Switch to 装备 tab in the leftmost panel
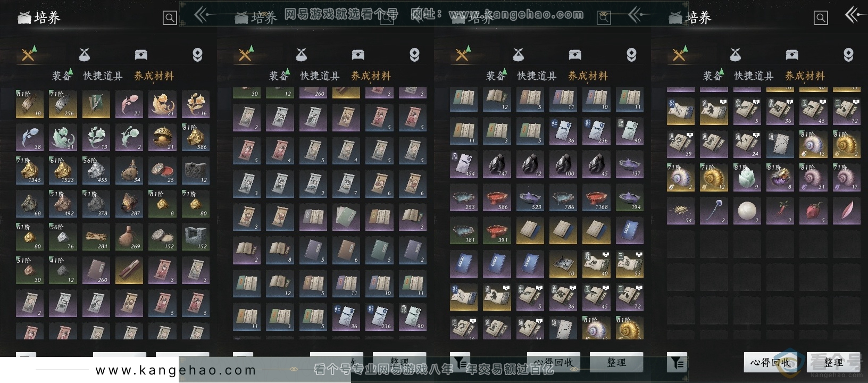 click(62, 76)
